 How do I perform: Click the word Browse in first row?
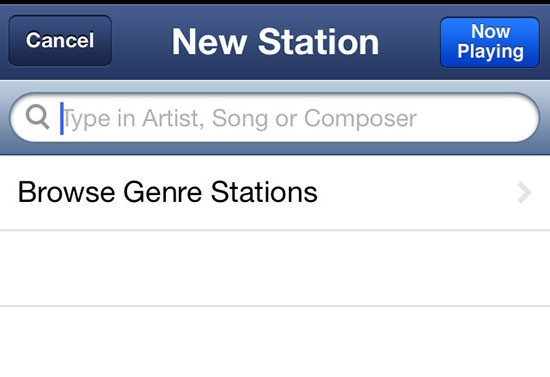[x=66, y=192]
